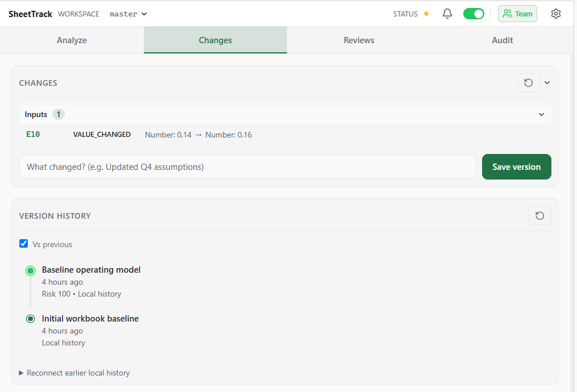
Task: Expand Reconnect earlier local history
Action: pyautogui.click(x=74, y=373)
